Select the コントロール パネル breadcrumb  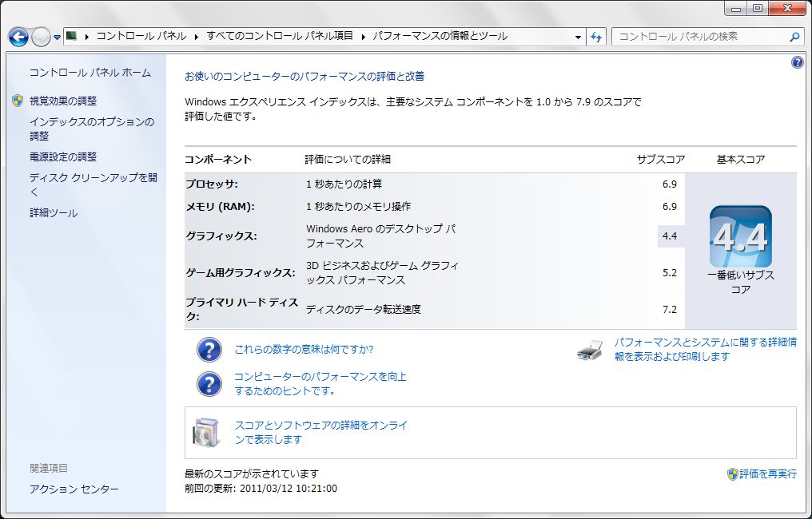pyautogui.click(x=141, y=36)
